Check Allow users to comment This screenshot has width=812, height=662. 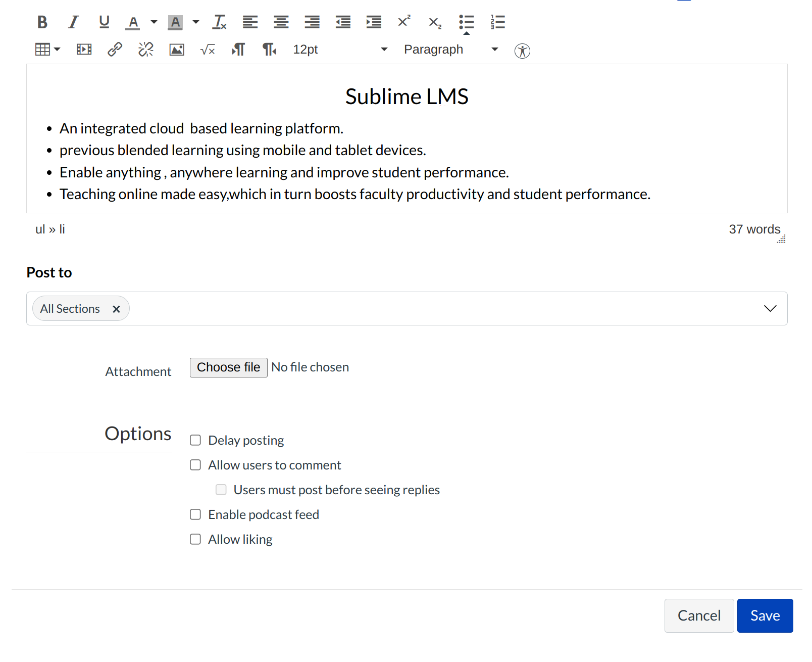195,464
